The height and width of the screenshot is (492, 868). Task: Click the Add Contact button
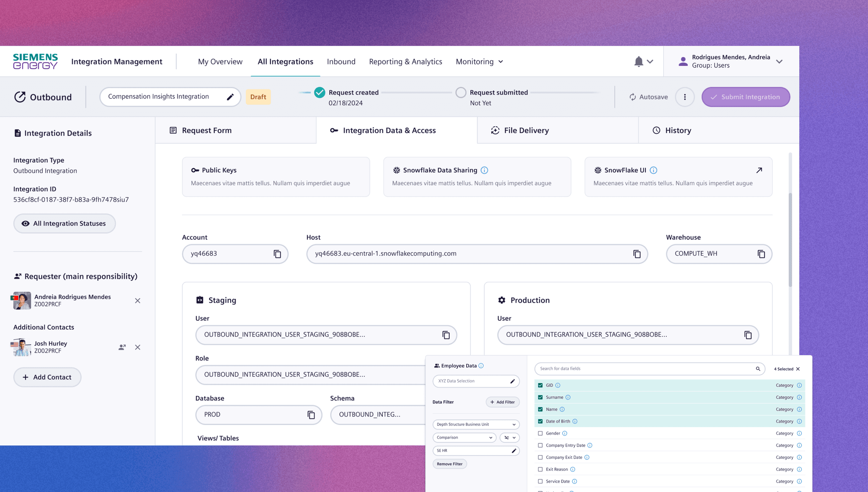click(x=47, y=377)
